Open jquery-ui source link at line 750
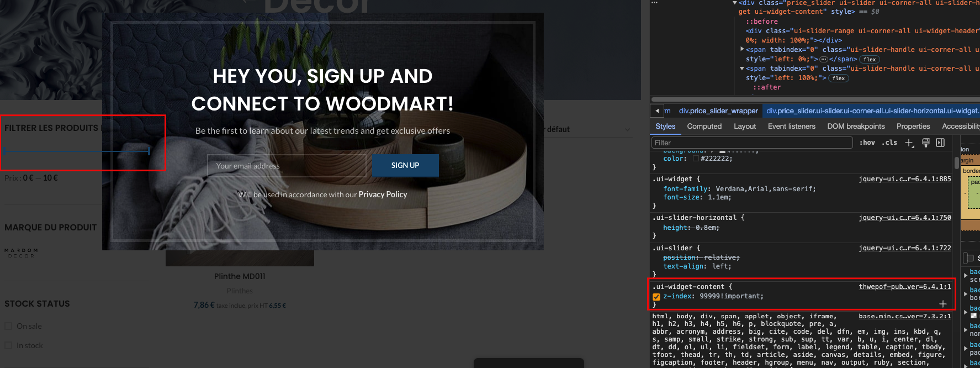 click(905, 218)
